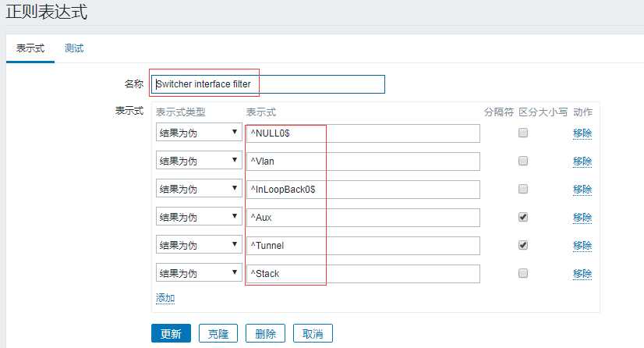Enable case-sensitive checkbox for ^Stack row
The width and height of the screenshot is (644, 348).
[523, 273]
